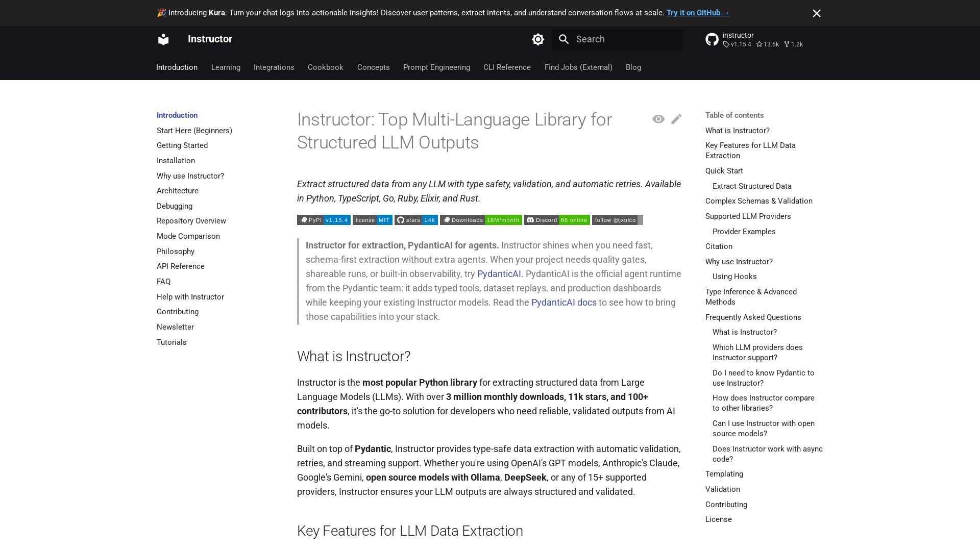The height and width of the screenshot is (551, 980).
Task: Jump to 'Do I need to know Pydantic'
Action: pyautogui.click(x=764, y=378)
